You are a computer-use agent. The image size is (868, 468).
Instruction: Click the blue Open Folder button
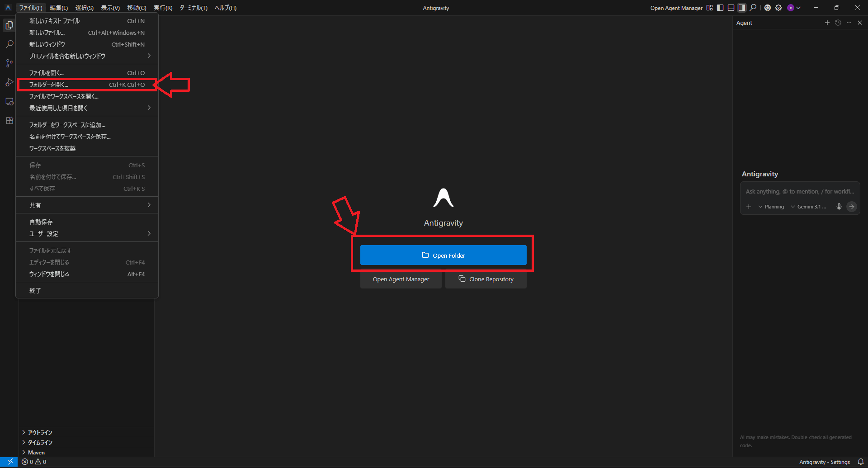(443, 255)
